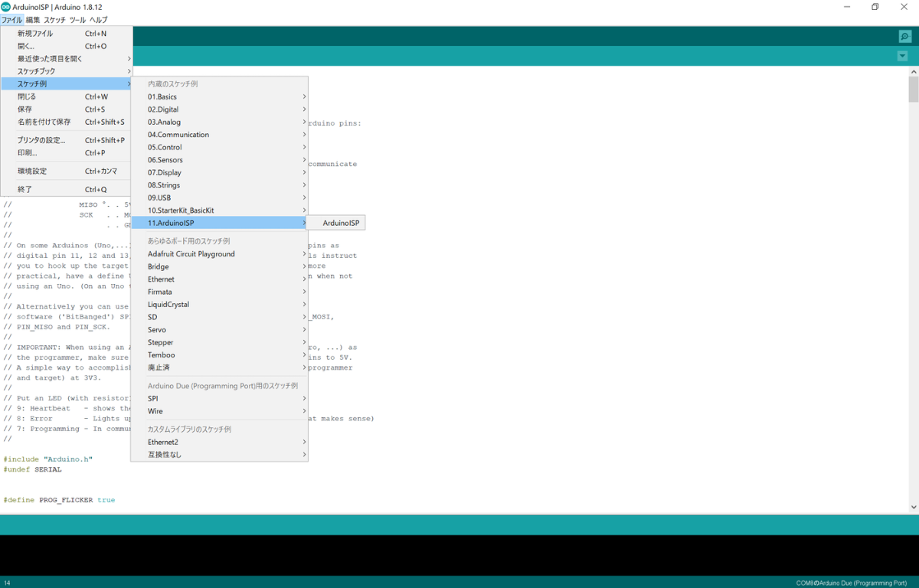The image size is (919, 588).
Task: Select 11.ArduinoISP submenu item
Action: tap(220, 223)
